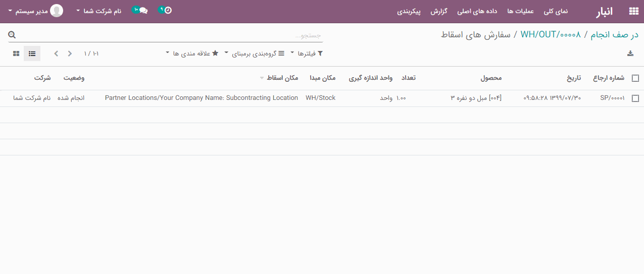
Task: Sort by تاریخ column header
Action: [x=573, y=78]
